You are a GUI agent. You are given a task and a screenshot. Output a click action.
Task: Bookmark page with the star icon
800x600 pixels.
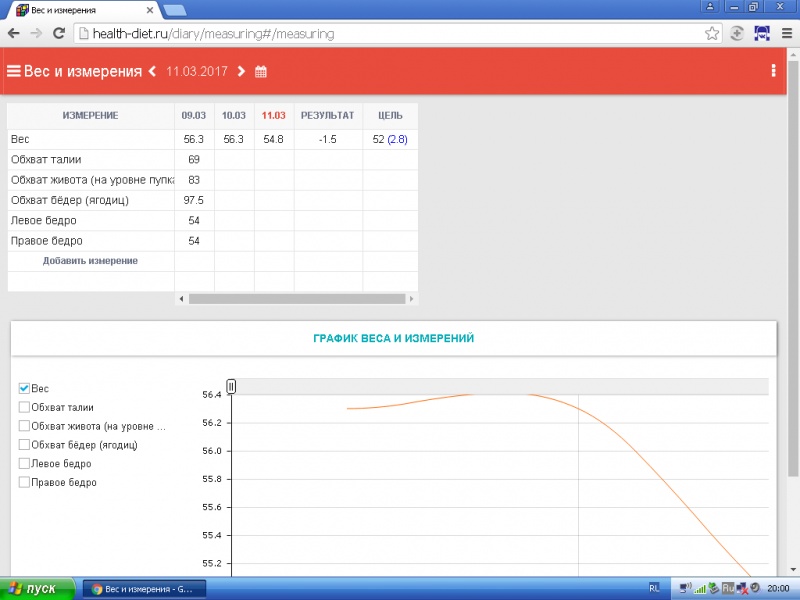[x=712, y=33]
